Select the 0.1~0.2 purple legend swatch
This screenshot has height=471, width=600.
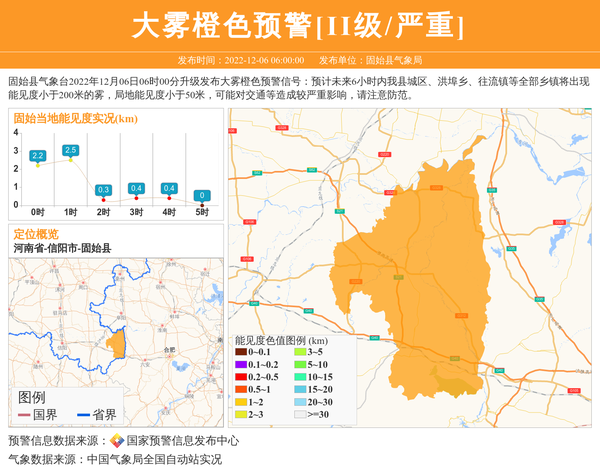pos(241,365)
